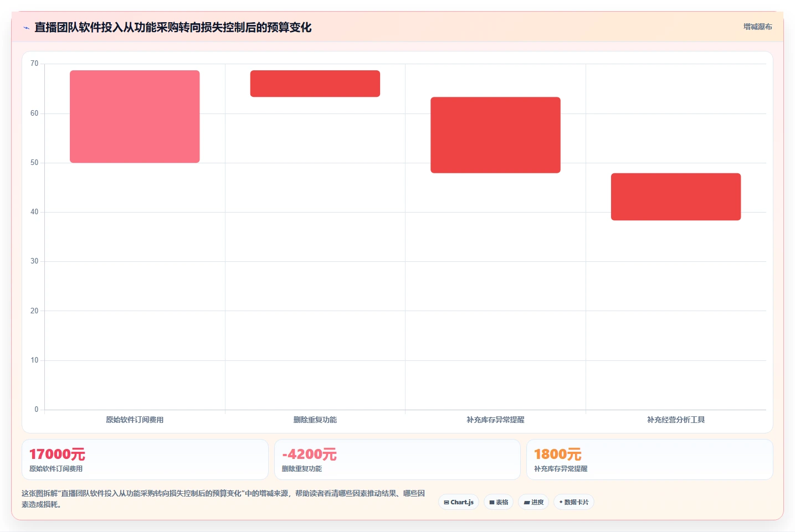
Task: Click y-axis tick label 40
Action: [x=34, y=212]
